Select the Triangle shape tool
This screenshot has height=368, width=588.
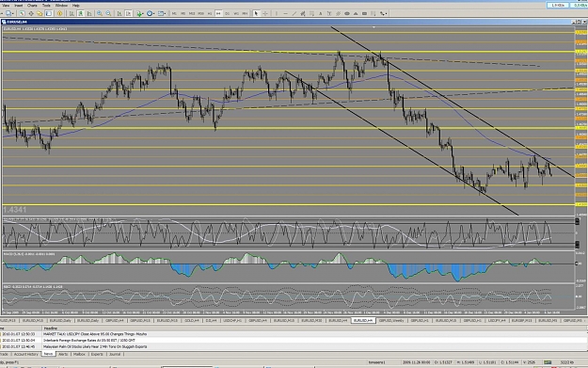pyautogui.click(x=356, y=13)
